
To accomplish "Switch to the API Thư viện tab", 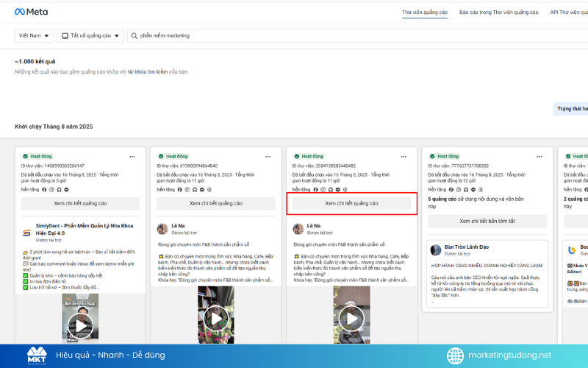I will [569, 13].
